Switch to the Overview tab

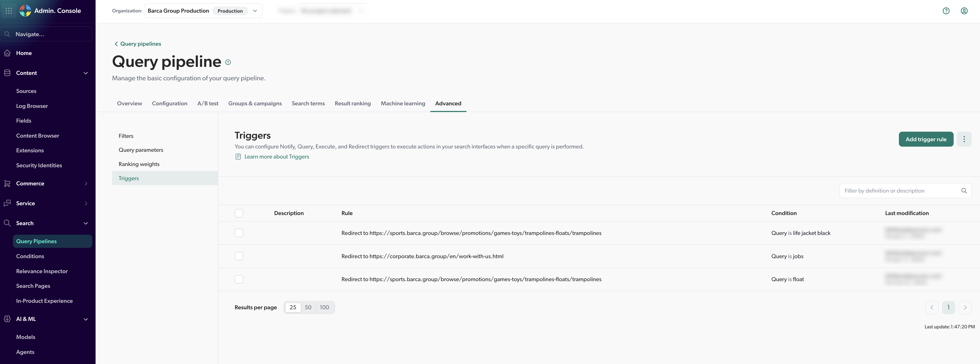pos(129,104)
